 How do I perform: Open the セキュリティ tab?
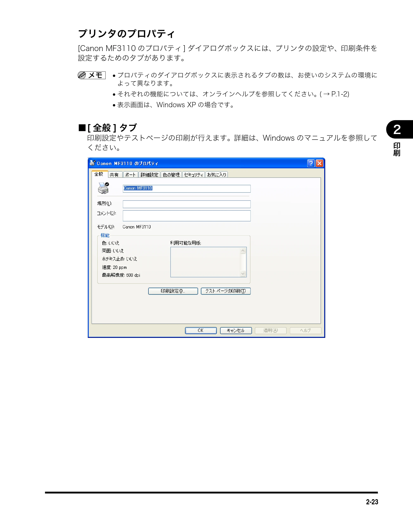pyautogui.click(x=194, y=175)
